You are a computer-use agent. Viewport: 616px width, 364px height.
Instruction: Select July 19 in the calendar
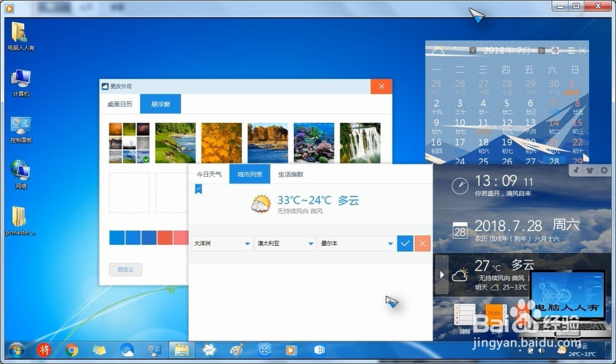coord(507,145)
